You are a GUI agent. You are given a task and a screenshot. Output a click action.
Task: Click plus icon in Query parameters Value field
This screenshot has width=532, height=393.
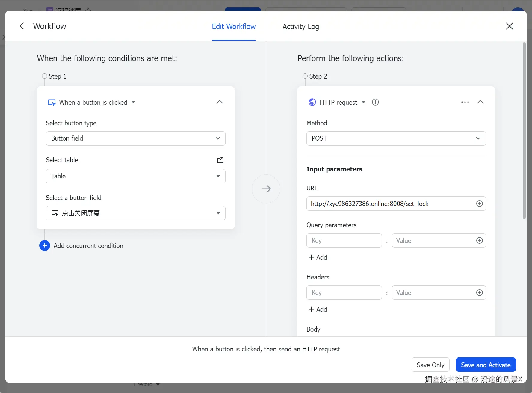click(479, 240)
